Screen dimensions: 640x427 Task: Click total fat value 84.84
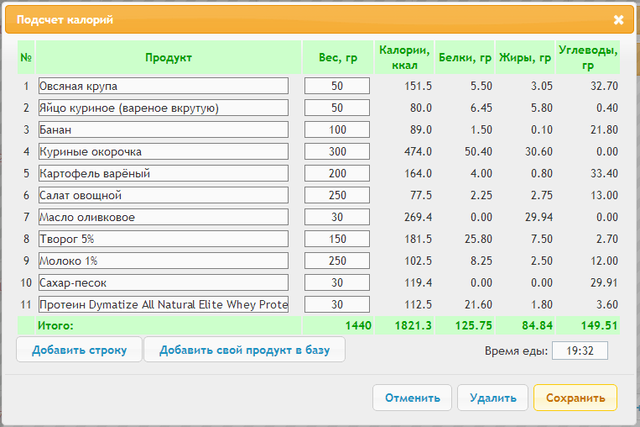coord(537,326)
